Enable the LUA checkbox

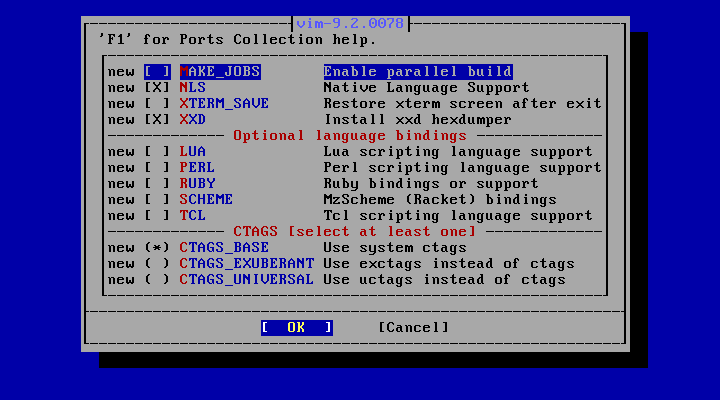click(157, 152)
